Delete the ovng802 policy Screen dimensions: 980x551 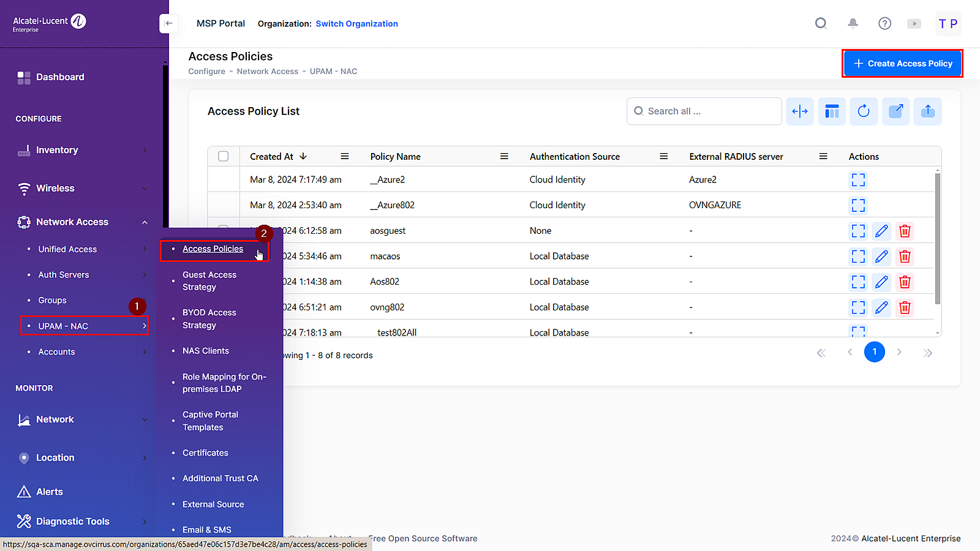click(905, 307)
